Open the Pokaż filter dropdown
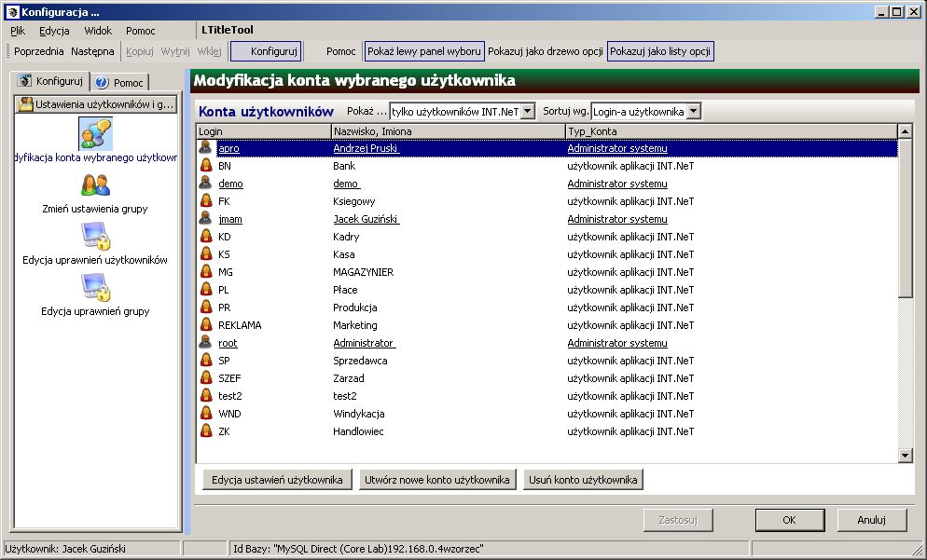This screenshot has height=560, width=927. click(x=528, y=111)
